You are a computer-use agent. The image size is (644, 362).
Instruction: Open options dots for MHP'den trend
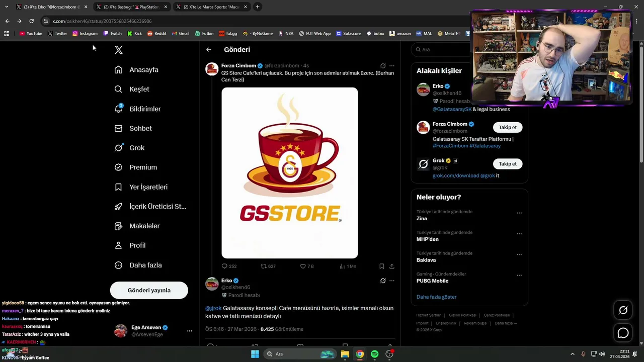point(519,234)
